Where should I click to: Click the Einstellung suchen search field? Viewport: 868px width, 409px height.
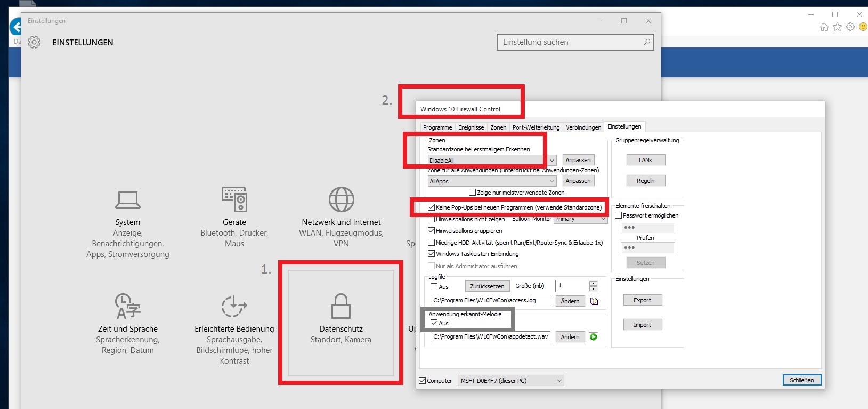click(575, 42)
